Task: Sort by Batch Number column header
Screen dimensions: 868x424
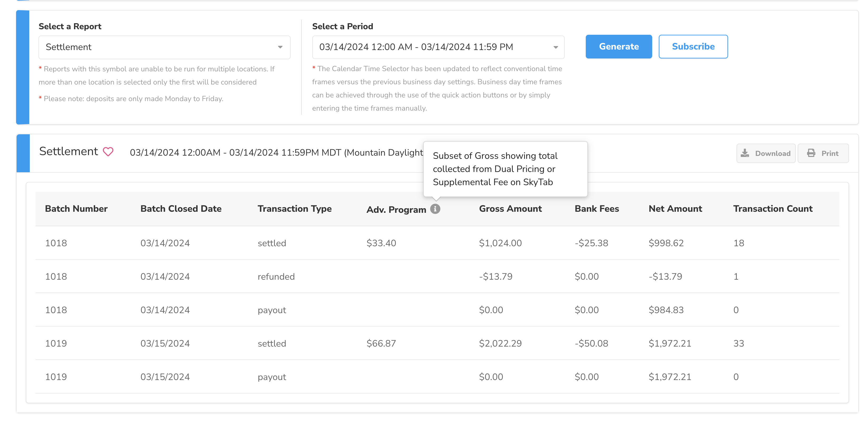Action: pyautogui.click(x=76, y=209)
